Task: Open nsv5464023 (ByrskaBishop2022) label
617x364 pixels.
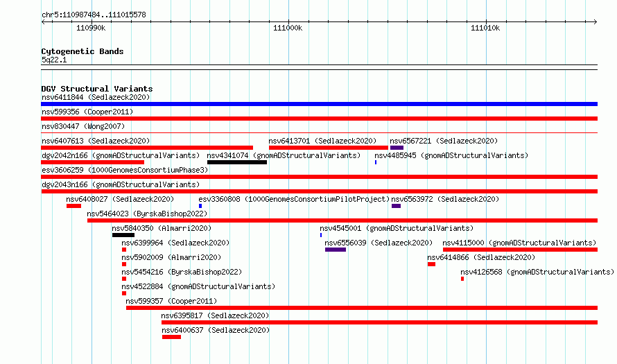Action: 147,214
